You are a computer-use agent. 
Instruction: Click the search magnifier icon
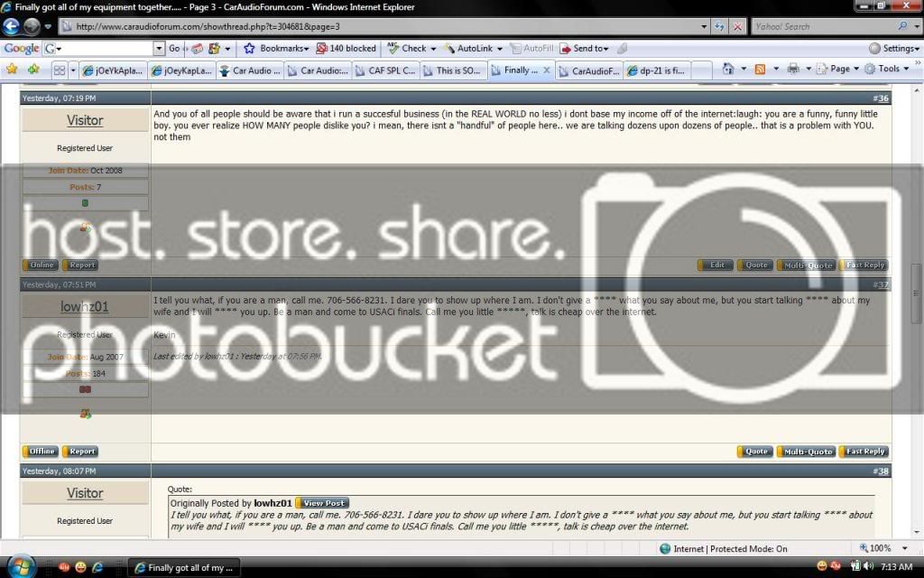[902, 26]
